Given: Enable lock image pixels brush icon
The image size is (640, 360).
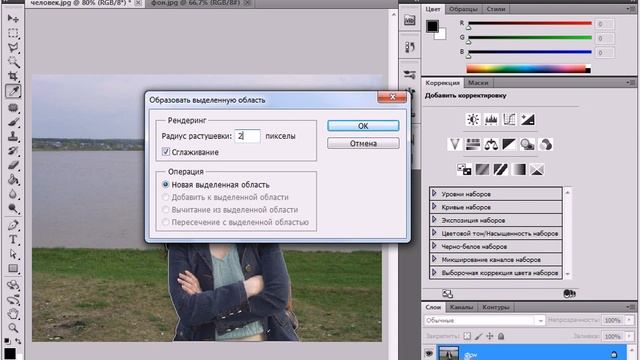Looking at the screenshot, I should [478, 336].
